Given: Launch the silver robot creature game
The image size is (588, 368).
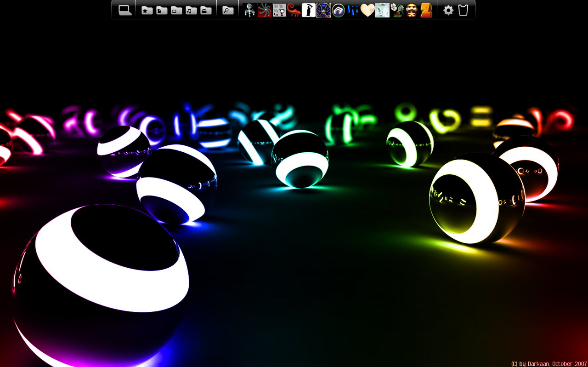Looking at the screenshot, I should [x=250, y=10].
